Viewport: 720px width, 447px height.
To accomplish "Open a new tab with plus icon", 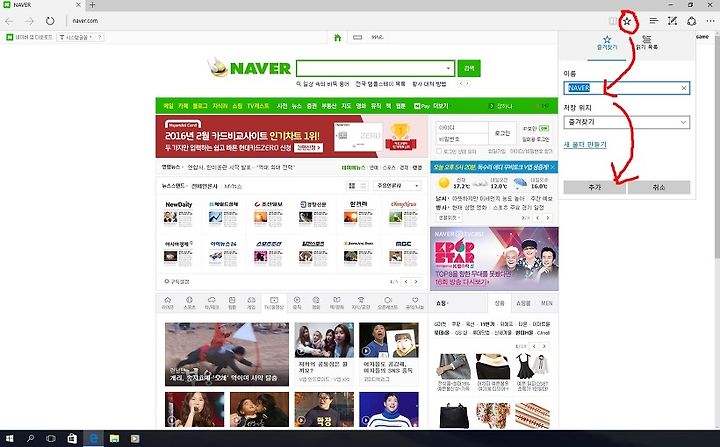I will click(x=92, y=5).
